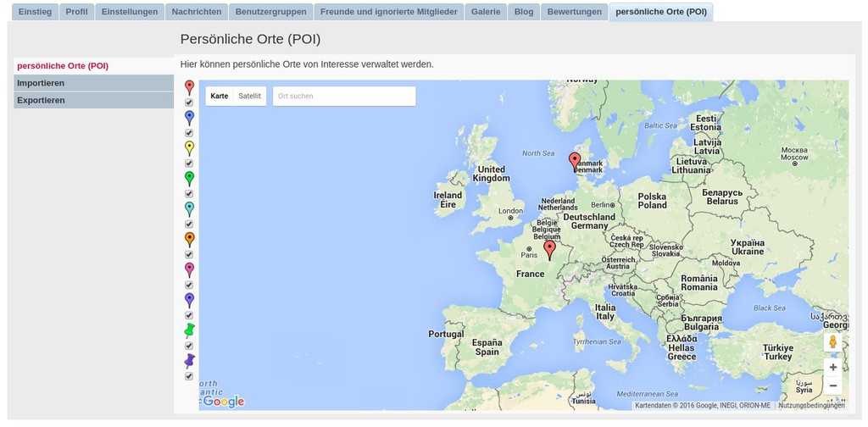Image resolution: width=868 pixels, height=427 pixels.
Task: Toggle checkbox under red marker pin
Action: pyautogui.click(x=189, y=103)
